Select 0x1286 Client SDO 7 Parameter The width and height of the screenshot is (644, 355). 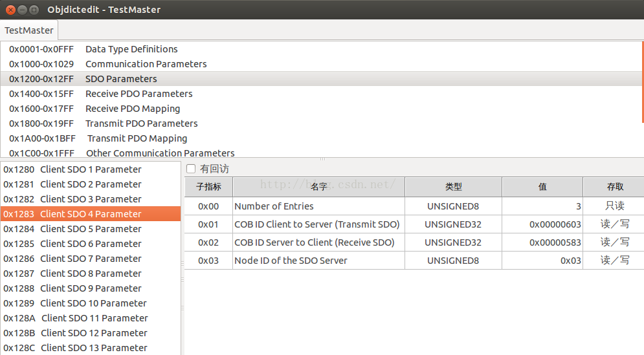tap(91, 259)
